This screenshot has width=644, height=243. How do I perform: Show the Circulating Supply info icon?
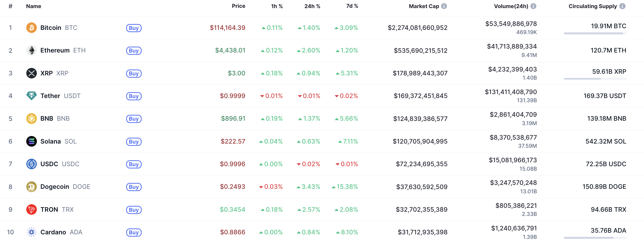pyautogui.click(x=622, y=6)
